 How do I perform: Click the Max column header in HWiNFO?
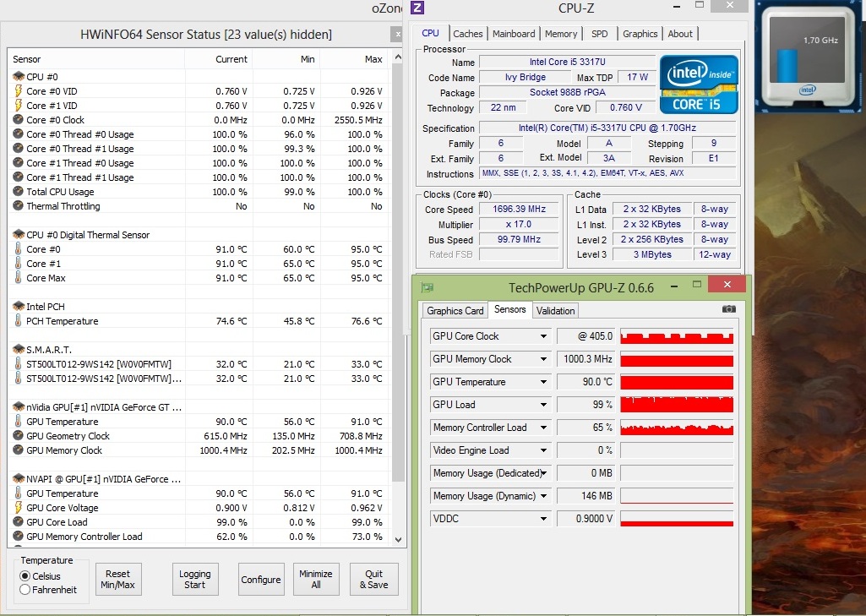[x=354, y=59]
